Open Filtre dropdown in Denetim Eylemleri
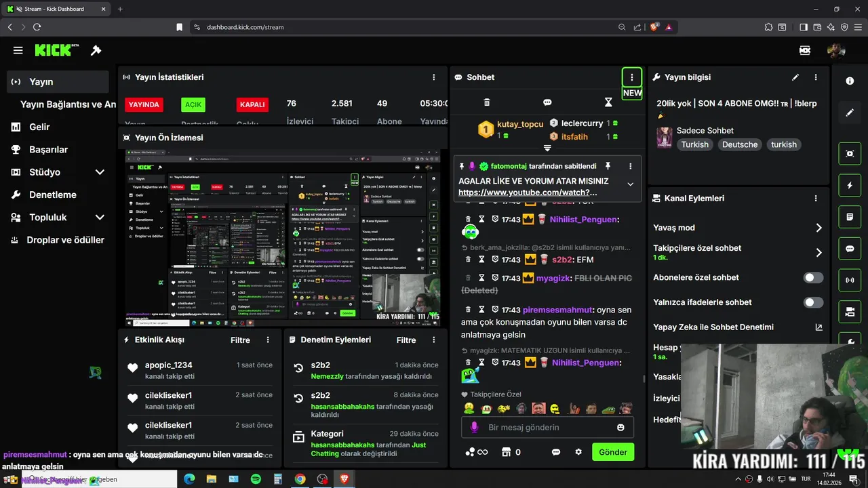 (x=406, y=340)
